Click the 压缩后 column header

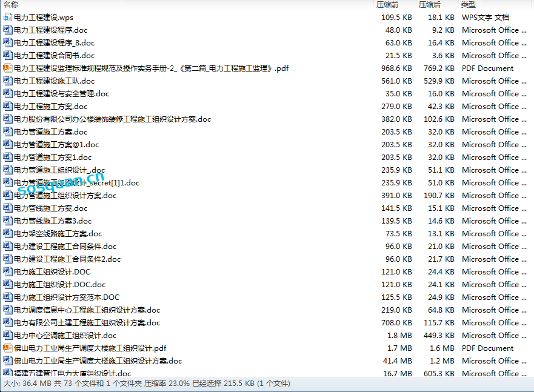[429, 5]
